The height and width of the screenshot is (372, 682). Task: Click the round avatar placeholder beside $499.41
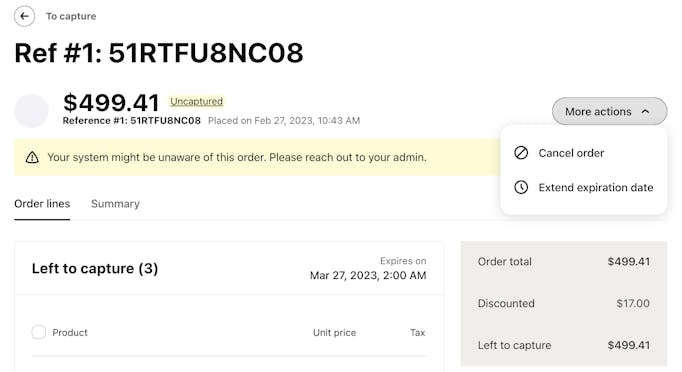31,111
